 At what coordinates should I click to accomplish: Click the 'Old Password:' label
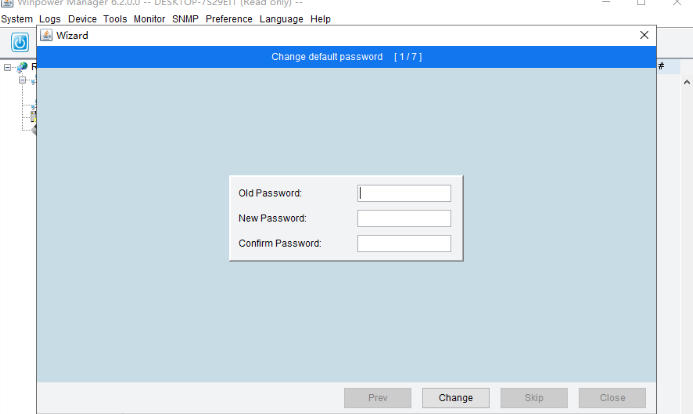click(x=270, y=193)
